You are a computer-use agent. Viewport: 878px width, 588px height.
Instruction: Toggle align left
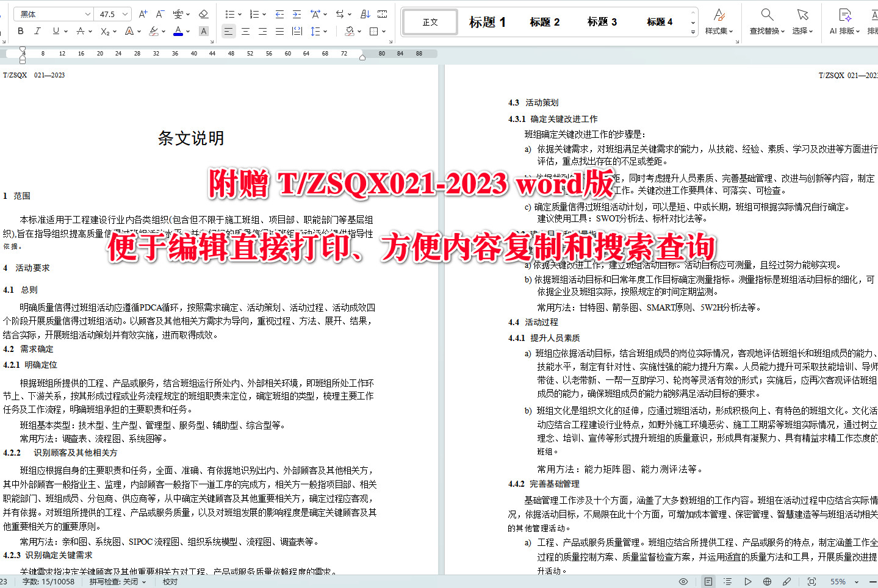228,31
